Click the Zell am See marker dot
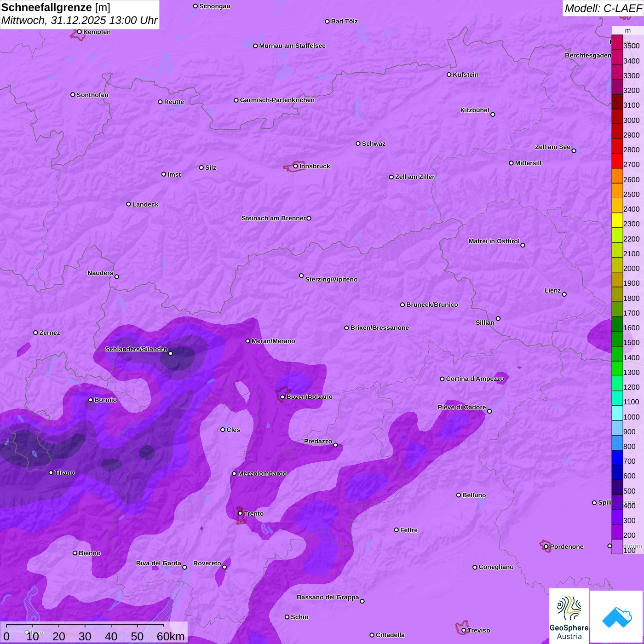This screenshot has width=644, height=644. point(574,151)
